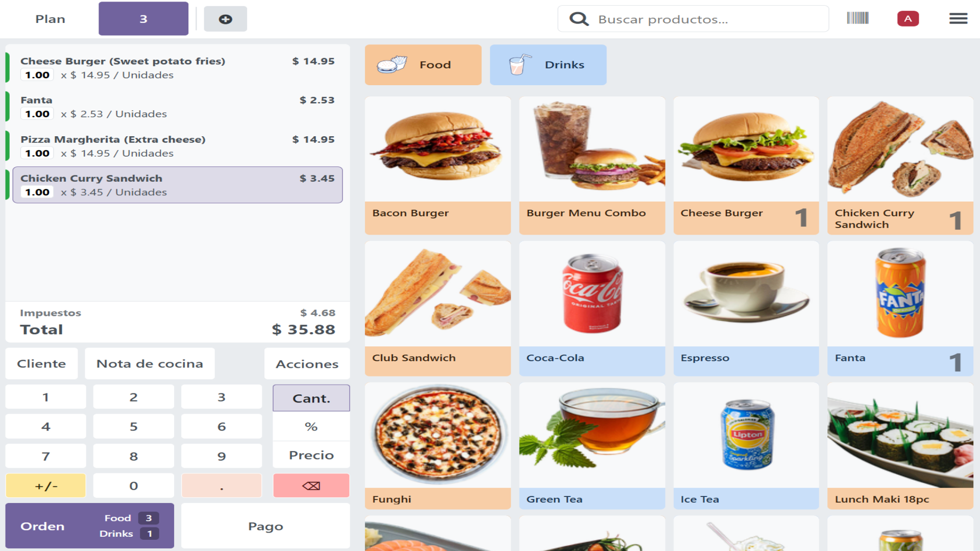Toggle the Precio price mode

coord(311,455)
